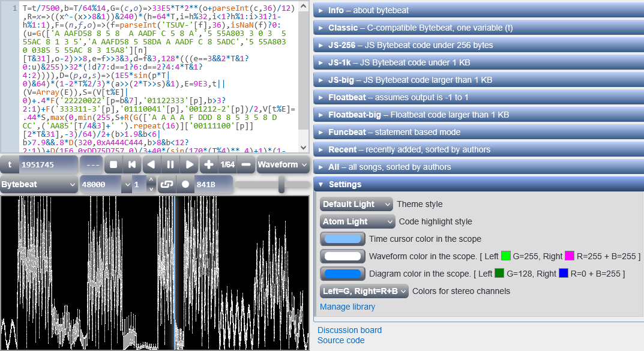Expand the Floatbeat library section
This screenshot has width=644, height=351.
click(x=478, y=97)
